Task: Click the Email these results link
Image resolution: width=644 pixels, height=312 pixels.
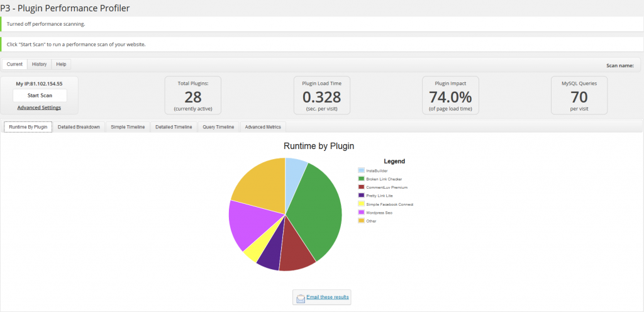Action: tap(327, 297)
